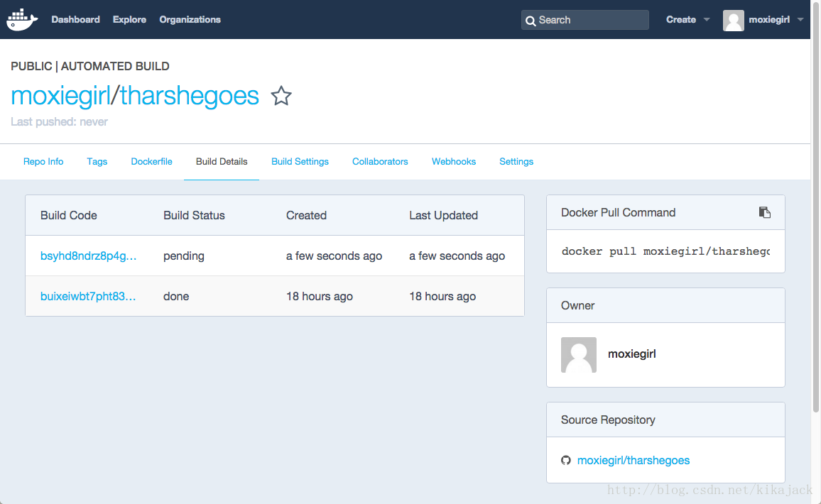821x504 pixels.
Task: Open the Webhooks tab
Action: [x=453, y=162]
